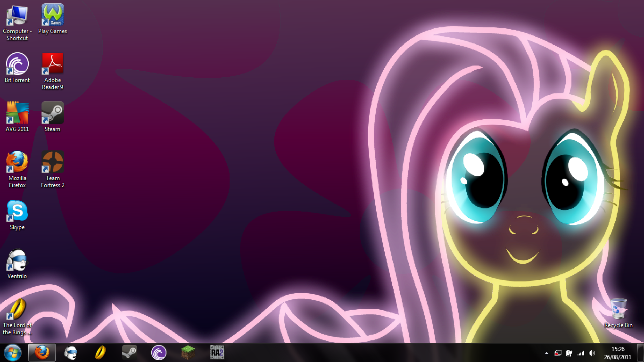Select the Mozilla Firefox desktop icon
This screenshot has width=644, height=362.
pyautogui.click(x=17, y=169)
